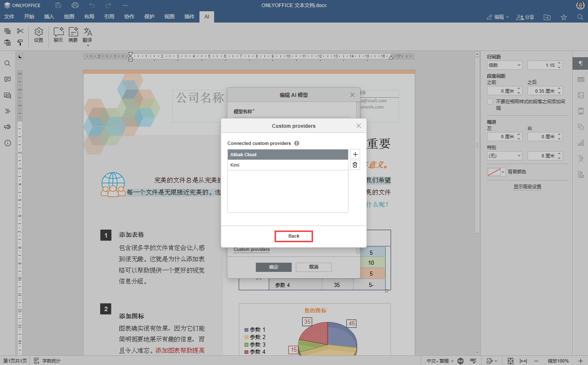This screenshot has height=365, width=588.
Task: Click 显示高级设置 link
Action: pos(527,187)
